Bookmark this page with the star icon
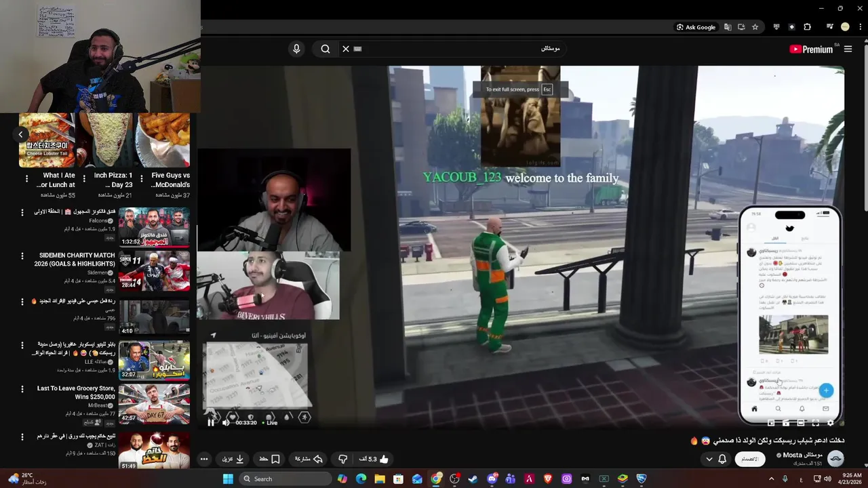Image resolution: width=868 pixels, height=488 pixels. (755, 27)
